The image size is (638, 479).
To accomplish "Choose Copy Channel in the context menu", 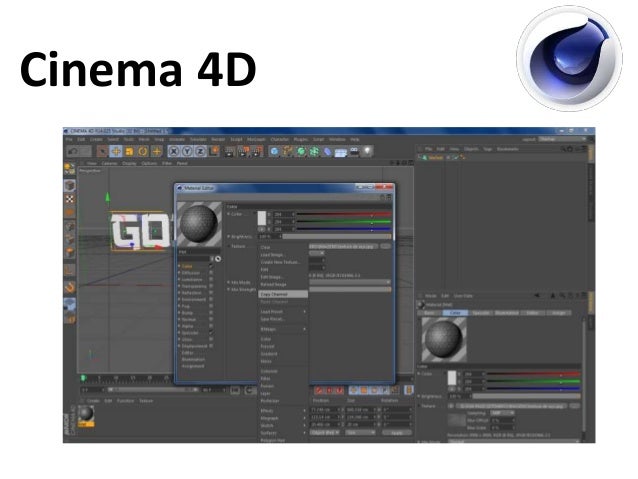I will tap(283, 294).
